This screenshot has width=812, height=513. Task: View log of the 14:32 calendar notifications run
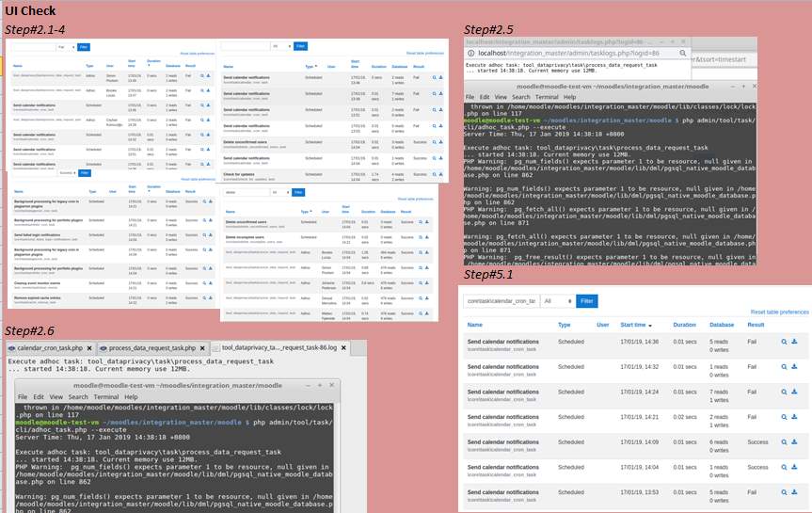click(x=784, y=366)
